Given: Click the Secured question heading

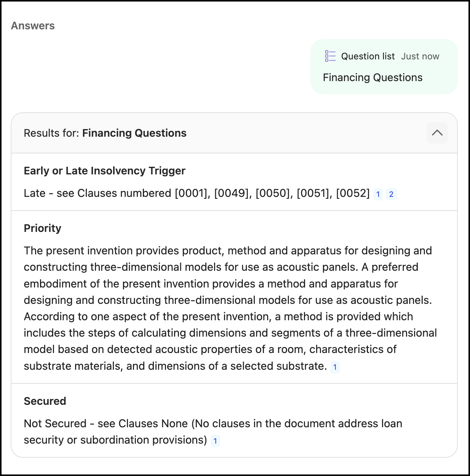Looking at the screenshot, I should [45, 401].
